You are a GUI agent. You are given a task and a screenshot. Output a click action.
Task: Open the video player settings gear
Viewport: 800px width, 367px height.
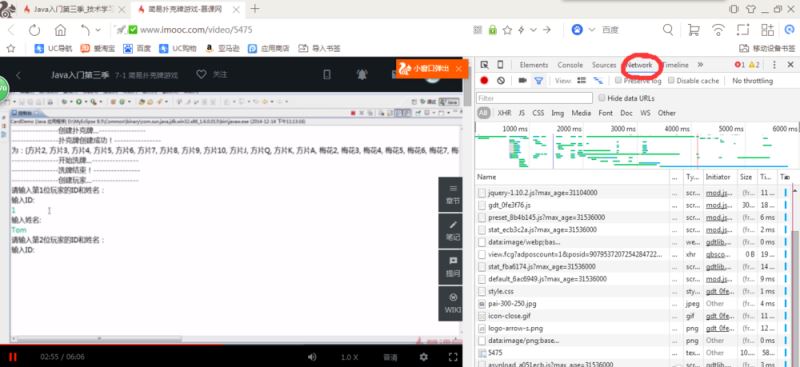[423, 357]
